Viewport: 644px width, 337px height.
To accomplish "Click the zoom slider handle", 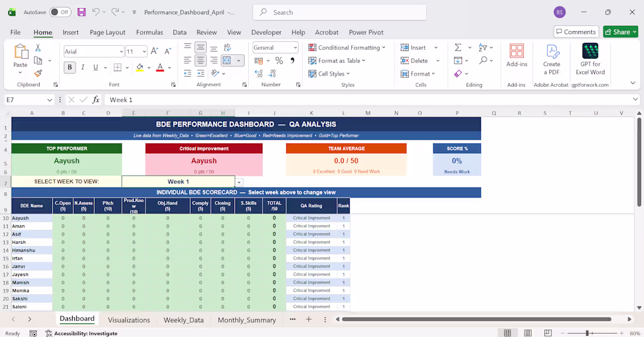I will point(587,333).
